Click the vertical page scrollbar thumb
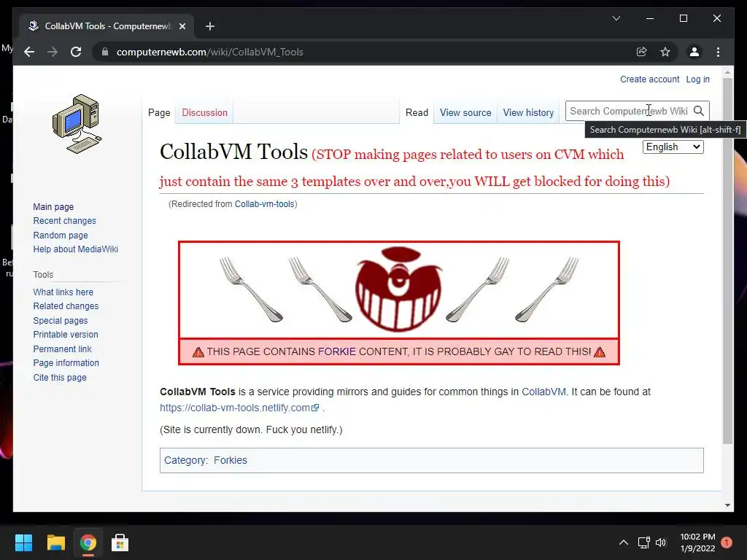 coord(727,261)
